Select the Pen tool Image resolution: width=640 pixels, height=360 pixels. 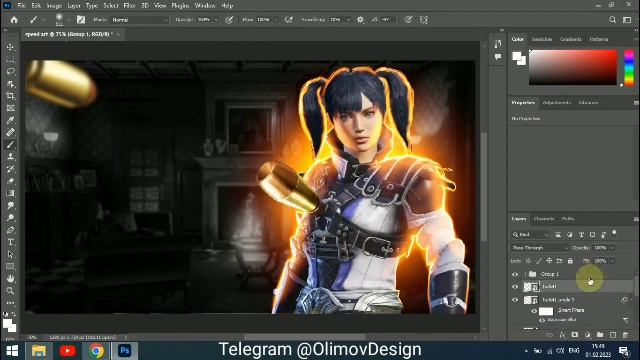point(11,230)
